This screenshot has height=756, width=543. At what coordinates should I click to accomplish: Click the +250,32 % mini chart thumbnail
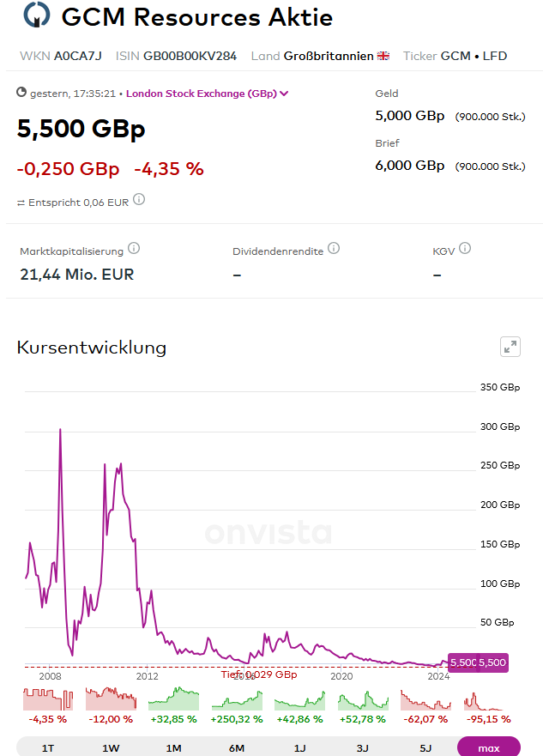click(237, 699)
